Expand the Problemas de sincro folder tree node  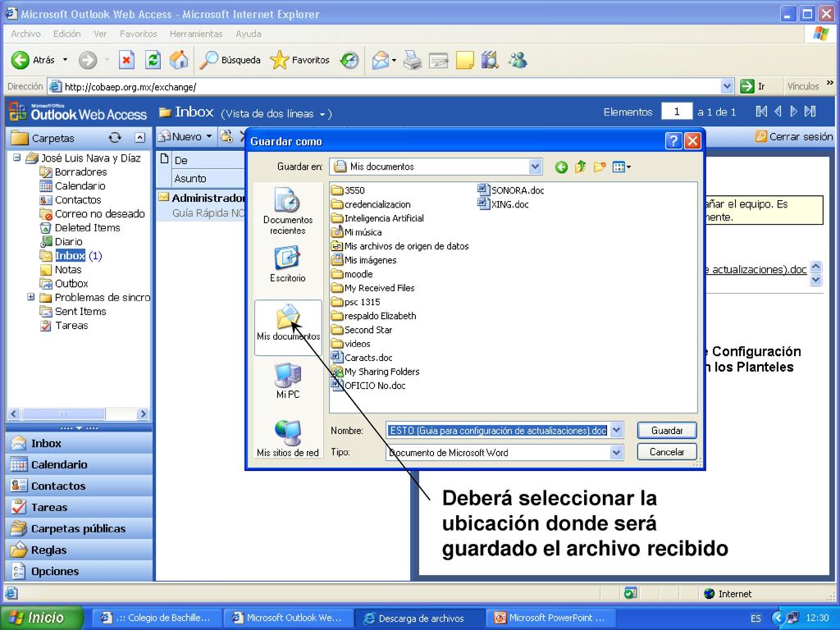point(30,297)
